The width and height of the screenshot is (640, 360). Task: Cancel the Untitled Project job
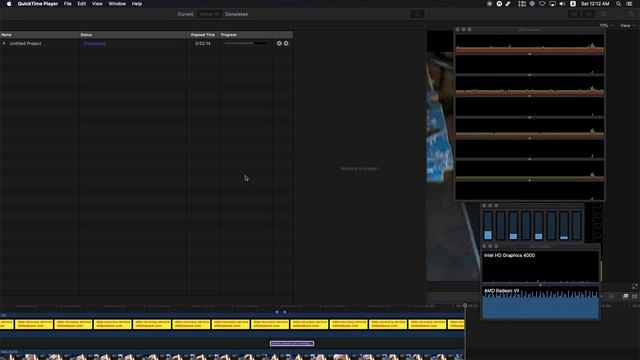286,43
